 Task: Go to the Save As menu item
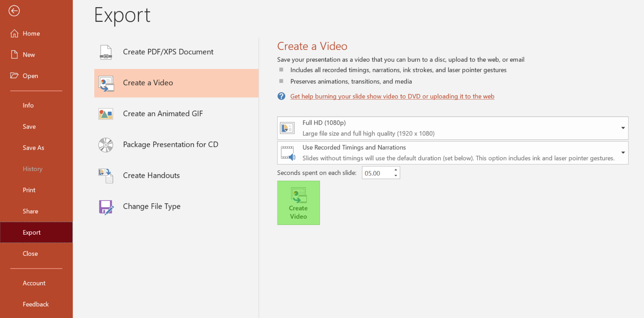[x=33, y=148]
